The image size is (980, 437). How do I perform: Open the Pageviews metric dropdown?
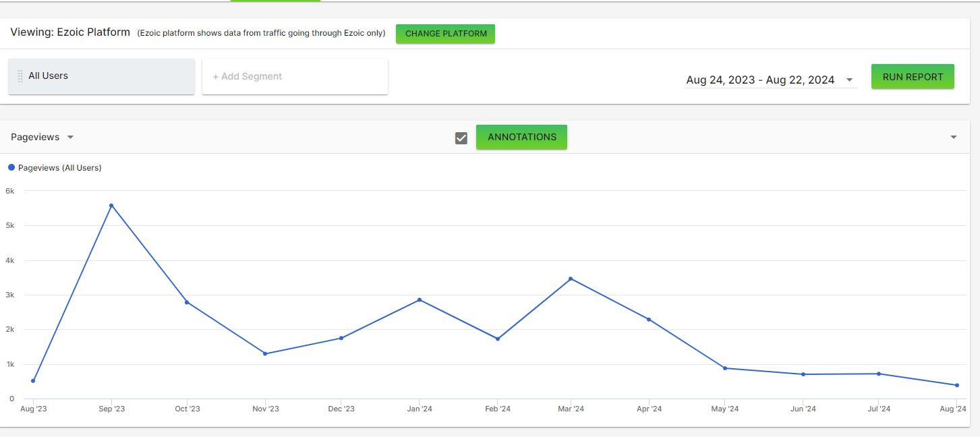coord(42,137)
